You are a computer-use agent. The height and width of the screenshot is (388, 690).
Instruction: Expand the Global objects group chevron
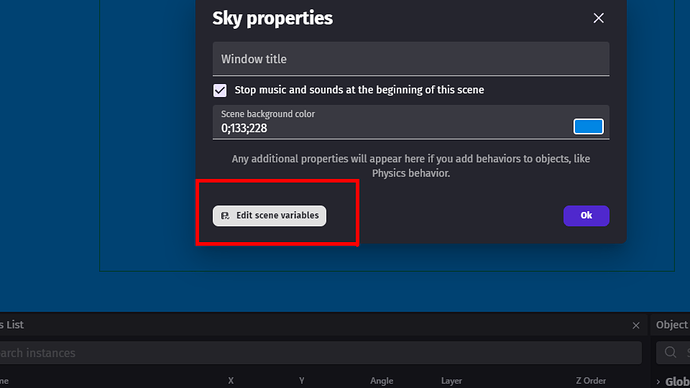coord(658,382)
